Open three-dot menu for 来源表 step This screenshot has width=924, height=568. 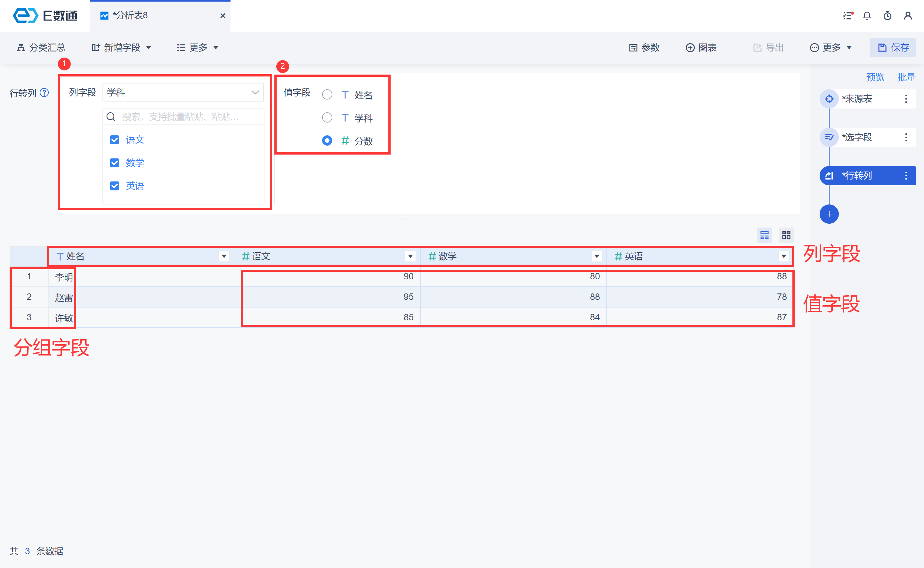pyautogui.click(x=906, y=99)
